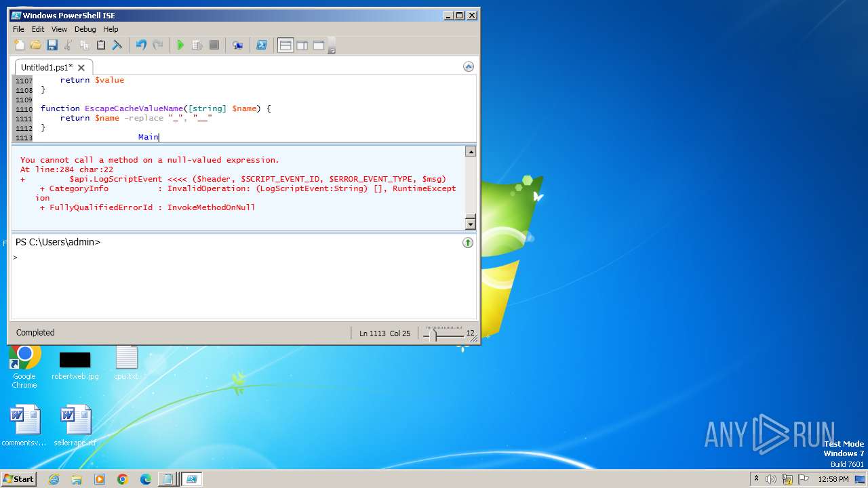Start PowerShell.exe console icon
868x488 pixels.
pyautogui.click(x=261, y=45)
